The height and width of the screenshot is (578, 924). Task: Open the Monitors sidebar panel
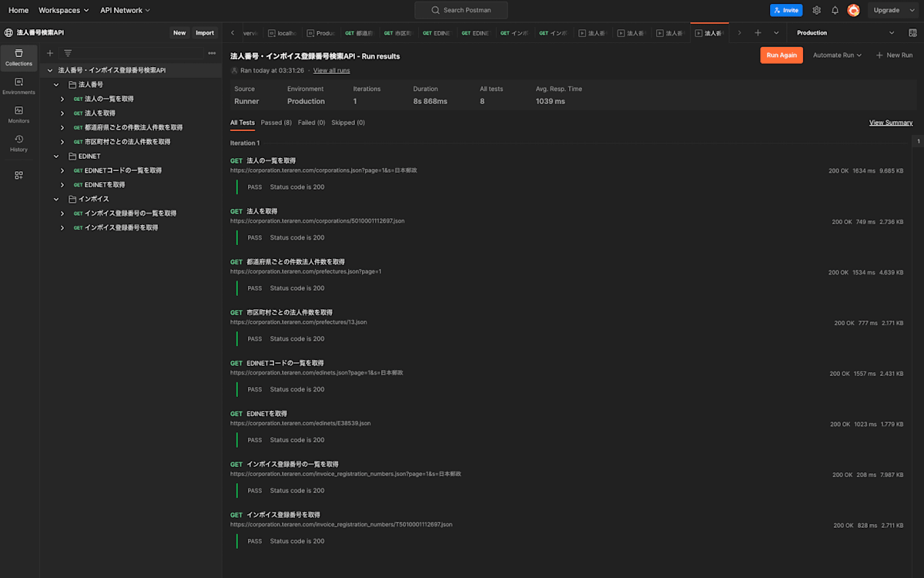click(x=18, y=115)
